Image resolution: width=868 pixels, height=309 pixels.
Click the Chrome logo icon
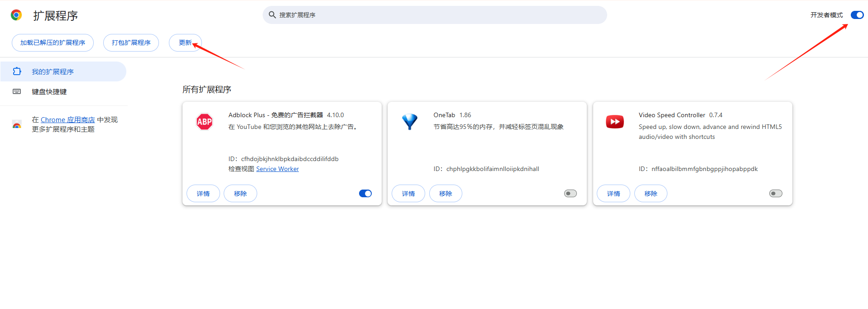pos(16,15)
